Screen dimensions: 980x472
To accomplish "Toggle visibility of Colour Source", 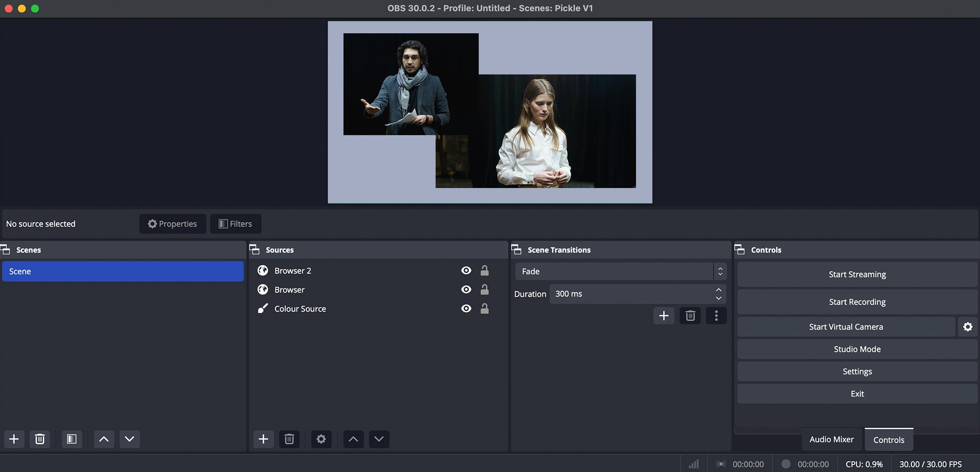I will click(466, 308).
